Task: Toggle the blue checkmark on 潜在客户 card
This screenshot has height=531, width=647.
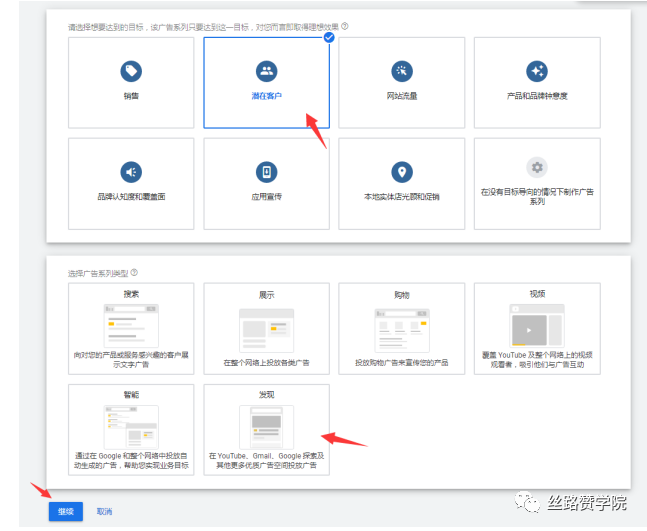Action: [329, 38]
